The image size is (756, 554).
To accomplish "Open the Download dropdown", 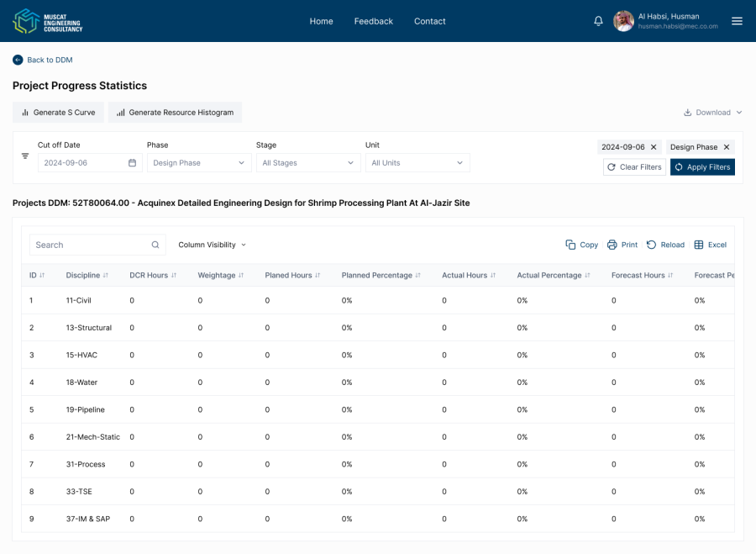I will [x=712, y=113].
